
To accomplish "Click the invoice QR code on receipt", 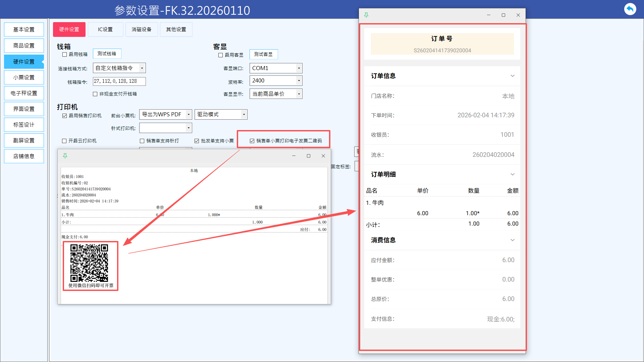I will click(x=89, y=263).
